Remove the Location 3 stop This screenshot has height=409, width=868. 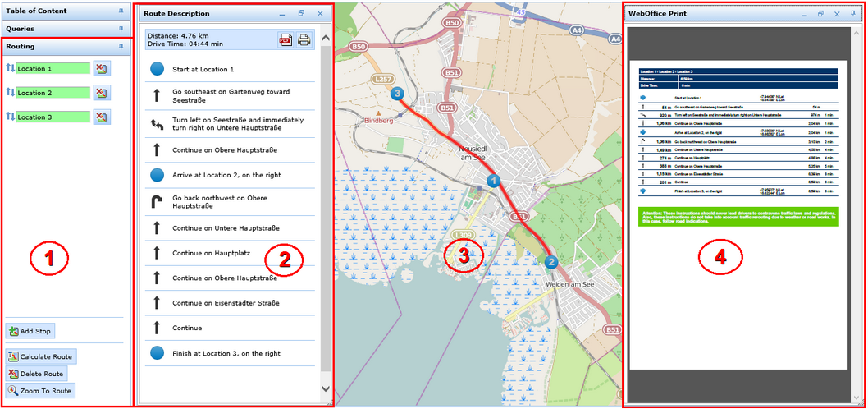102,117
